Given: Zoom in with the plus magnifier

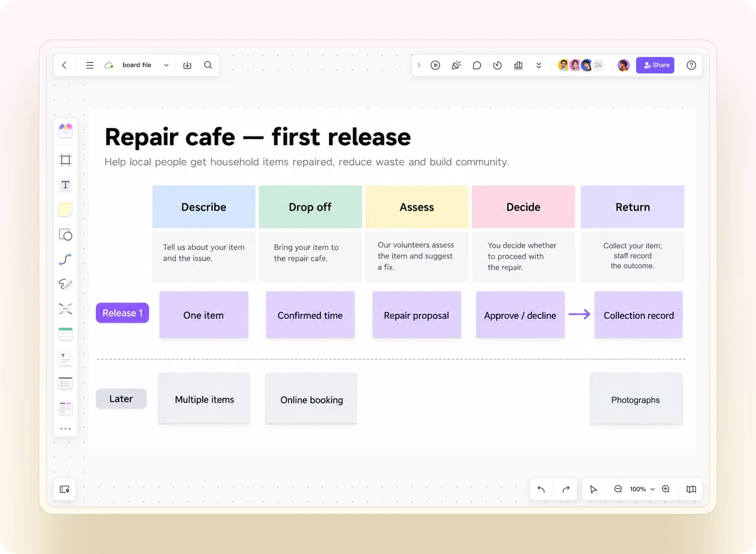Looking at the screenshot, I should click(666, 489).
